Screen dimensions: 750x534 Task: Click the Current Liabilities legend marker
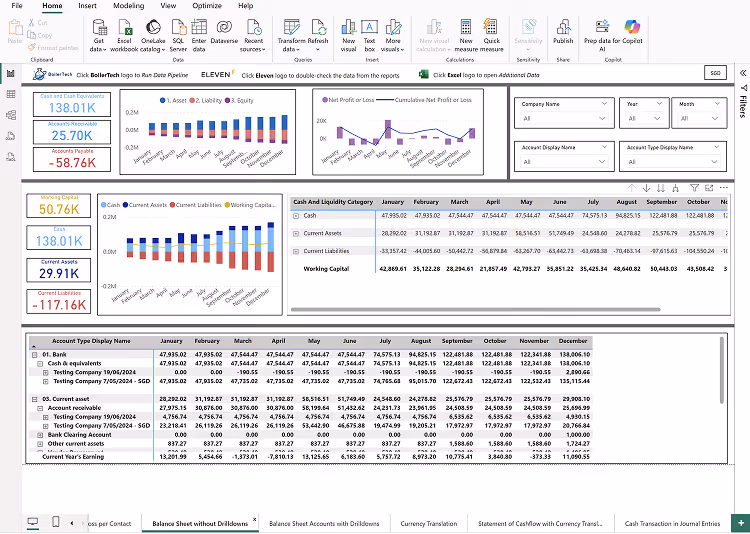tap(172, 205)
